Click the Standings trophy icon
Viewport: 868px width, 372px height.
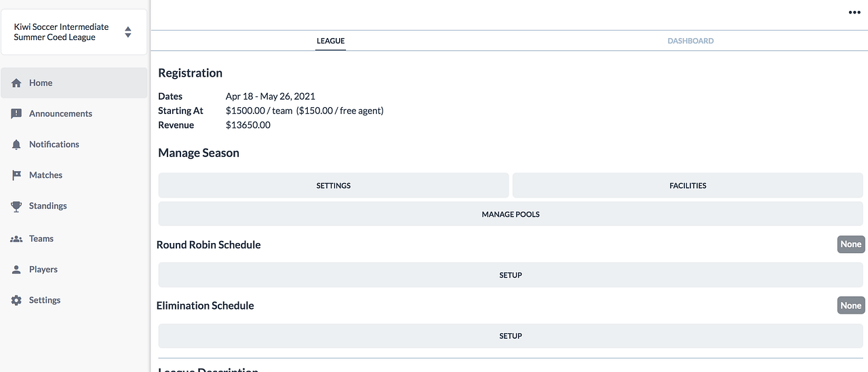[x=17, y=206]
